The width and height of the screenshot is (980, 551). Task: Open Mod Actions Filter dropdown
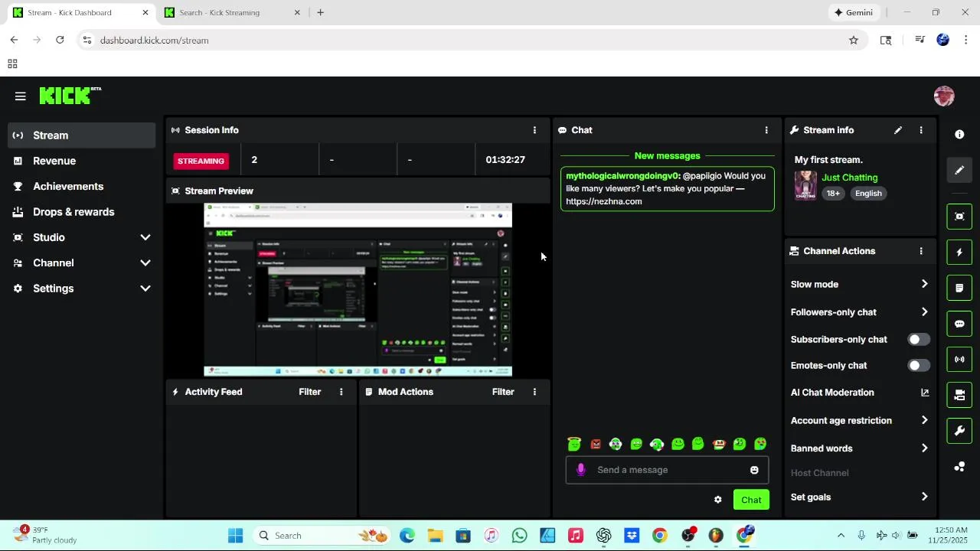click(x=503, y=392)
